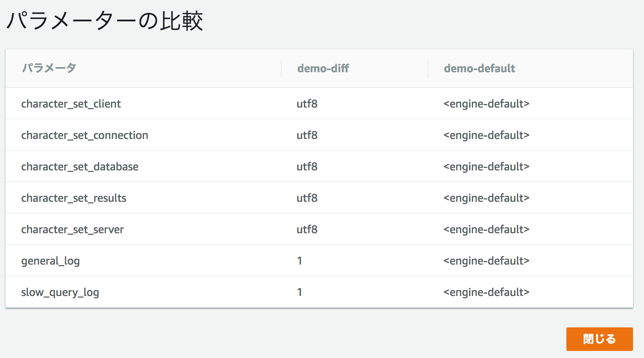Click utf8 value for character_set_client

tap(307, 104)
